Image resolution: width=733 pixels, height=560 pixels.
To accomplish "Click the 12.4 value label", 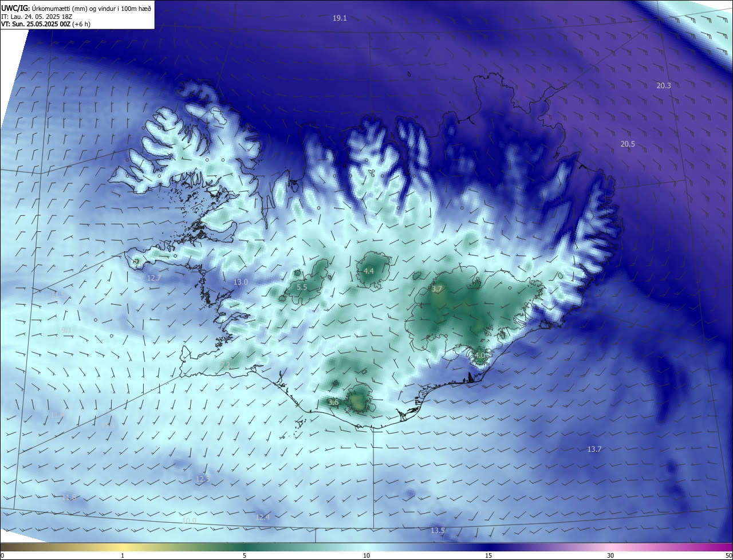I will pyautogui.click(x=262, y=518).
